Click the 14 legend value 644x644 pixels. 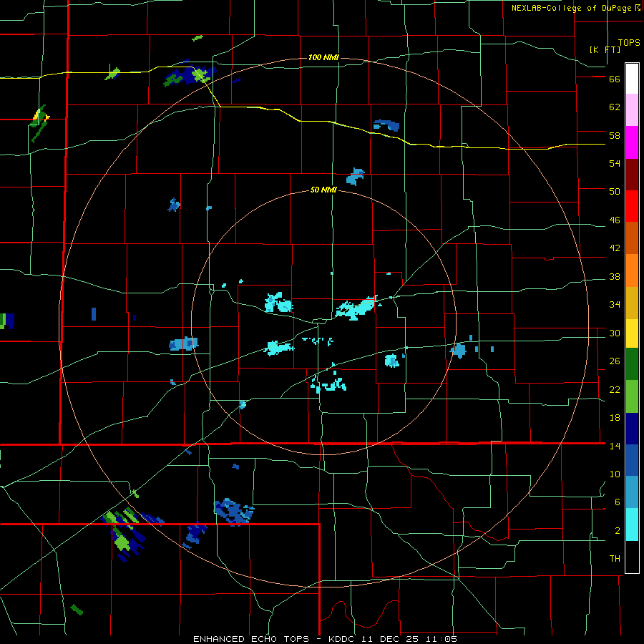pyautogui.click(x=615, y=446)
